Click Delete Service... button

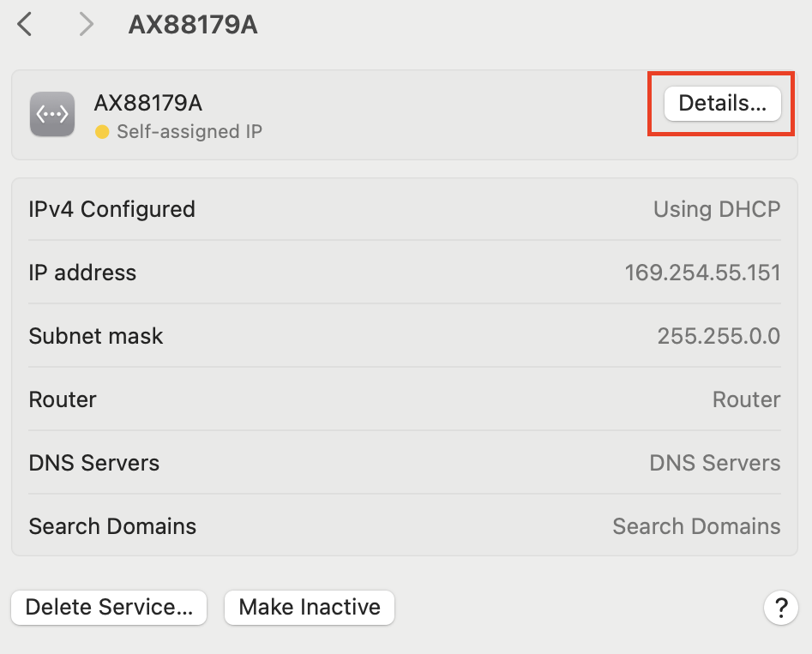coord(109,608)
